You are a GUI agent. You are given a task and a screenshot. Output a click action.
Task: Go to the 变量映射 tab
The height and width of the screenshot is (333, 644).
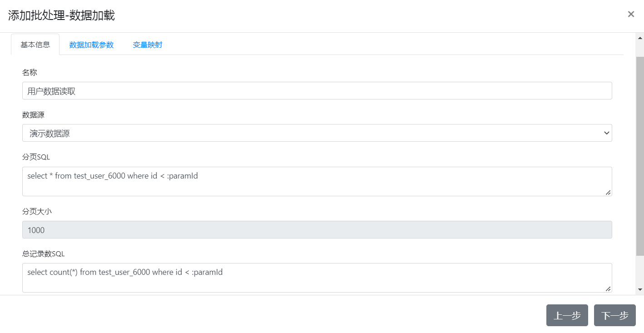coord(148,45)
